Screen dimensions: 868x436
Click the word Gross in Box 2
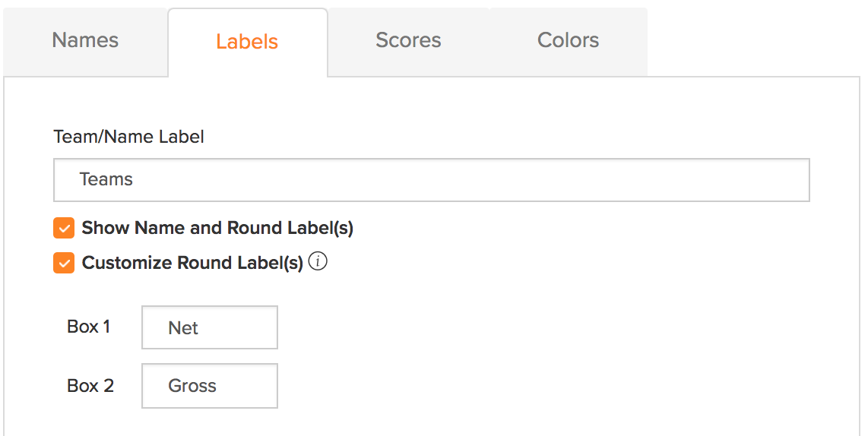(x=192, y=386)
